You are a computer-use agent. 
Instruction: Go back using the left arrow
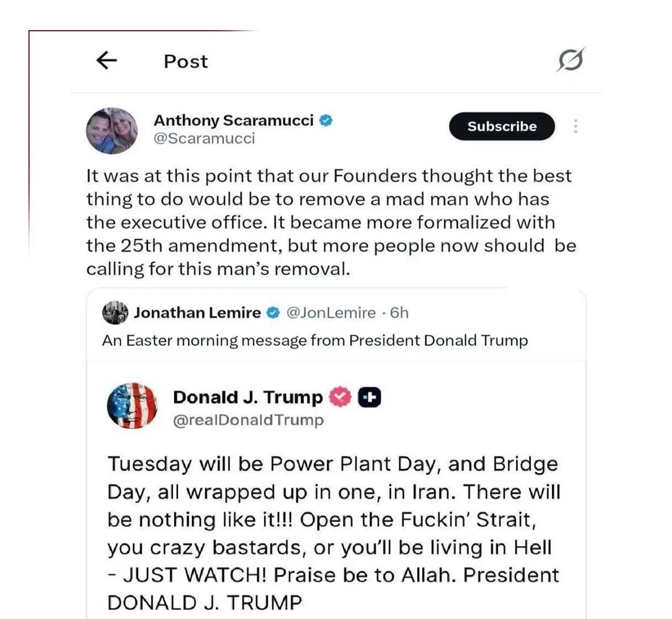click(x=106, y=60)
